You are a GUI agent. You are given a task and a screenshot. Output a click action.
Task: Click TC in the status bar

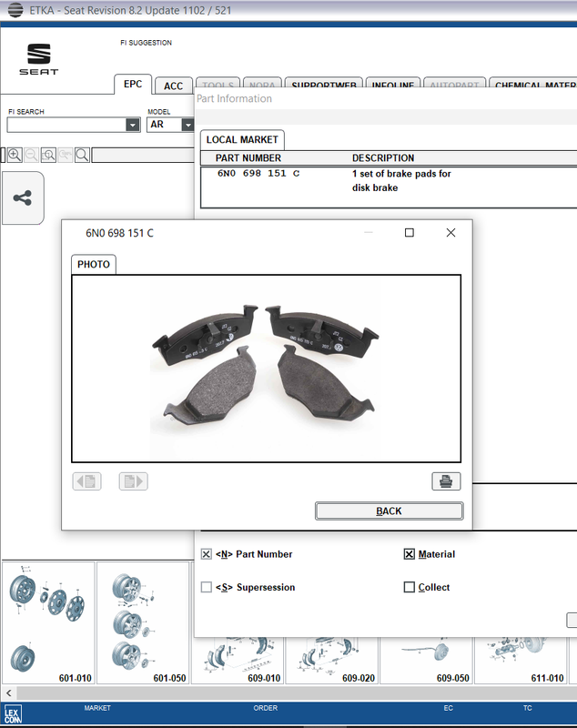point(527,708)
